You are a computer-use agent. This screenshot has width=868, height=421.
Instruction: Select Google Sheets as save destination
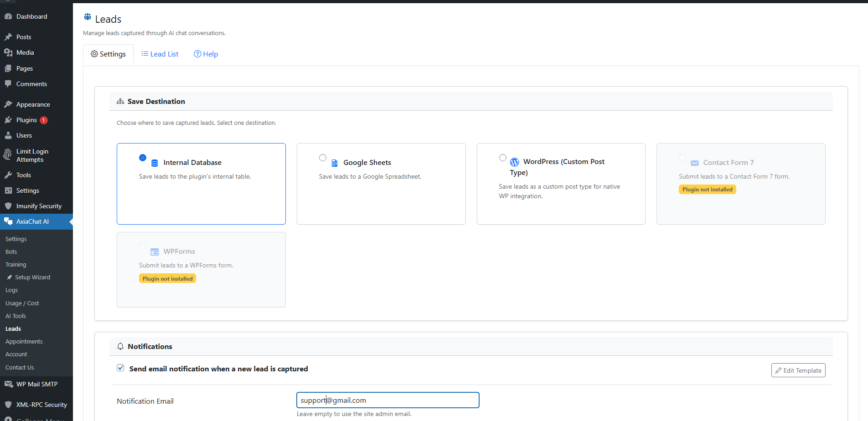323,157
